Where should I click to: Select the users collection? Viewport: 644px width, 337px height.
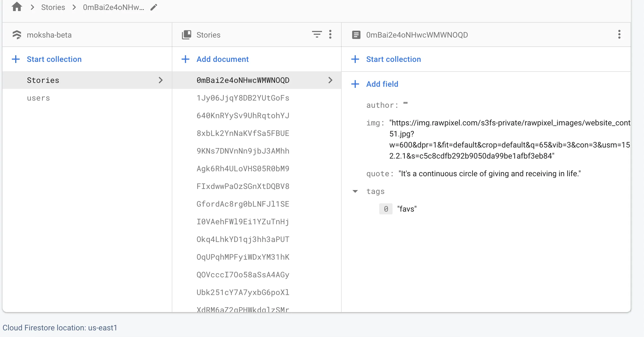click(x=38, y=98)
